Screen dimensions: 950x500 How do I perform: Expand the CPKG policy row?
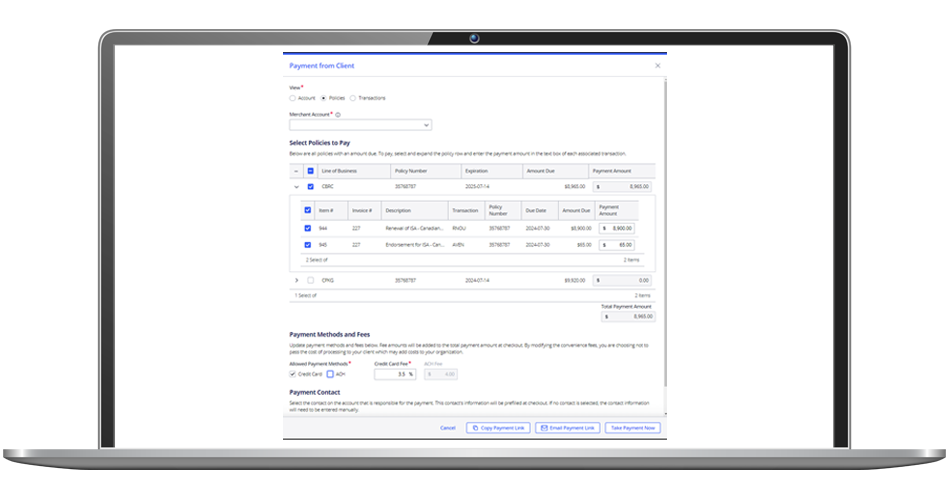(x=296, y=281)
